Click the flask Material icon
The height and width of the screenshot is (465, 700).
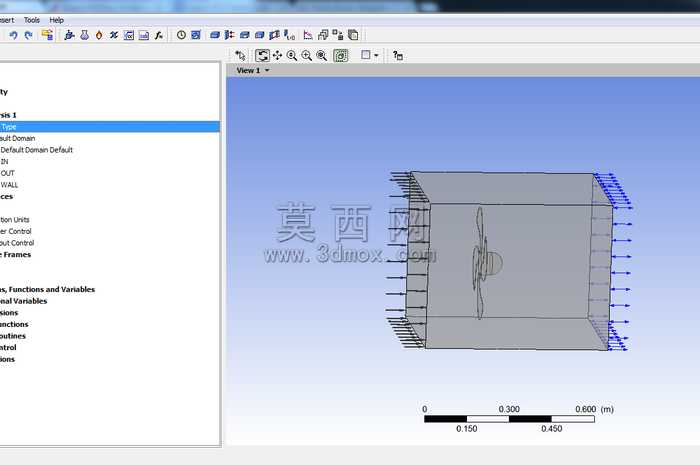(x=84, y=35)
